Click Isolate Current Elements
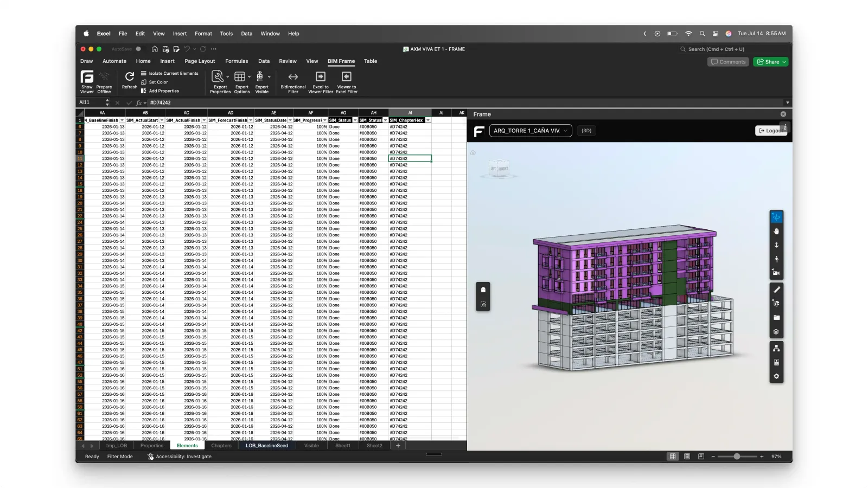Screen dimensions: 868x488 click(170, 73)
